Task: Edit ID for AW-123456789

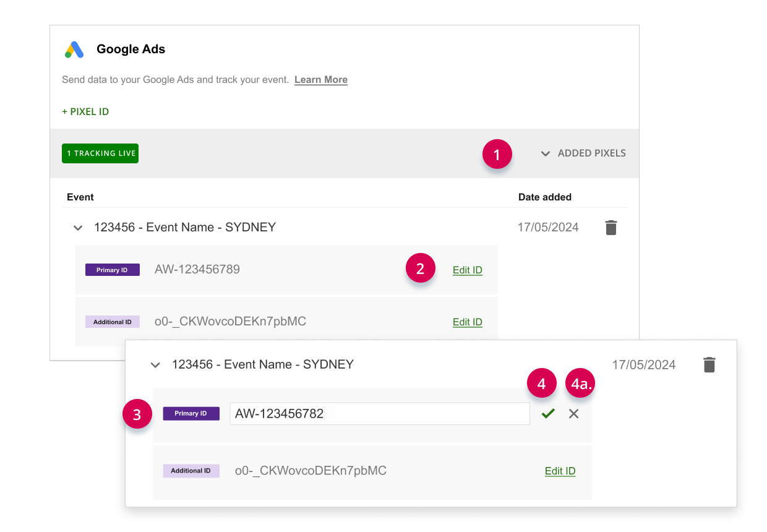Action: [468, 270]
